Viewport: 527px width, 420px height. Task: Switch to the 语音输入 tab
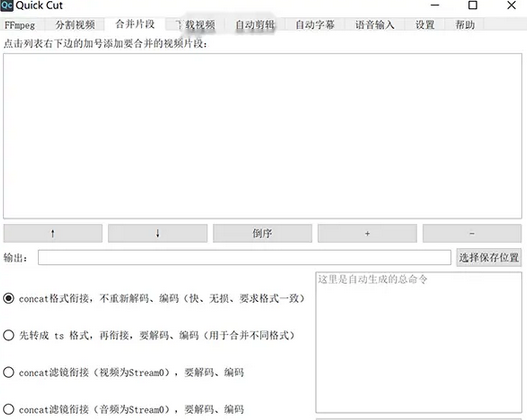coord(375,25)
